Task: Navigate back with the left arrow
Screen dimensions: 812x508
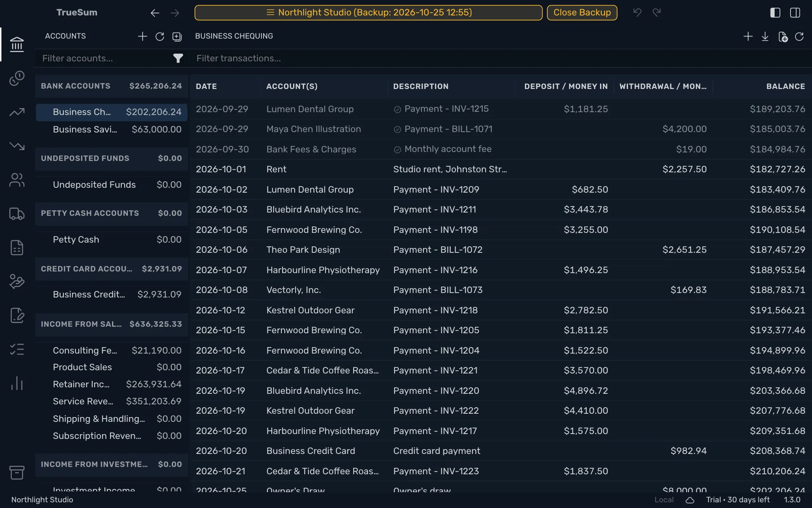Action: pyautogui.click(x=155, y=13)
